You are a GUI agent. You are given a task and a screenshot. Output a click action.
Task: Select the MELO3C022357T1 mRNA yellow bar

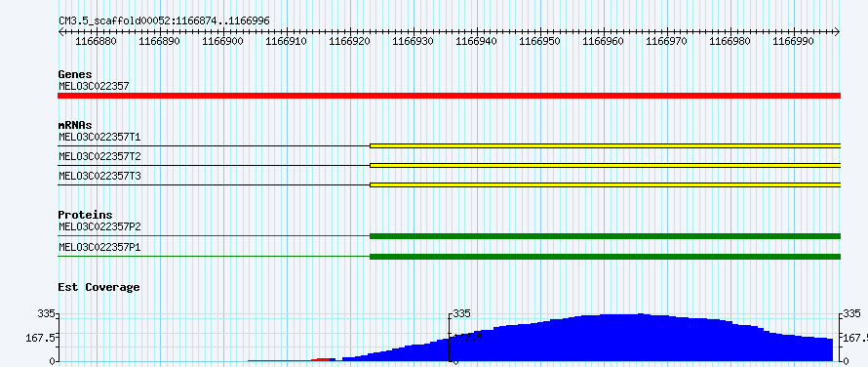(605, 145)
